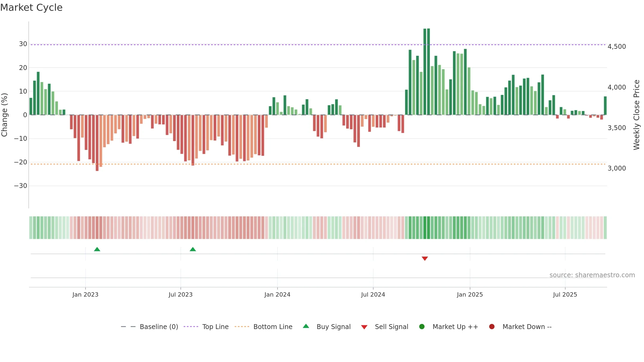The height and width of the screenshot is (362, 644).
Task: Click the −30 percent axis tick label
Action: pos(21,186)
